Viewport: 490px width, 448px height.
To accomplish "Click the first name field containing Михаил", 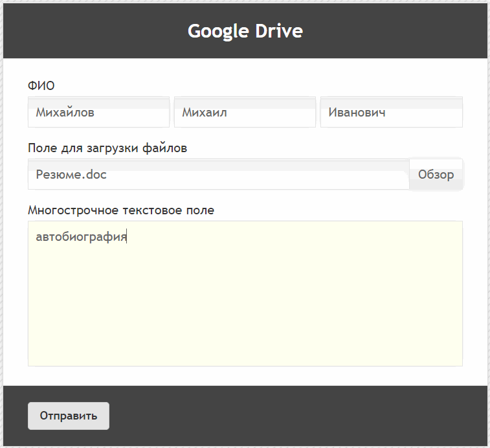I will (245, 112).
